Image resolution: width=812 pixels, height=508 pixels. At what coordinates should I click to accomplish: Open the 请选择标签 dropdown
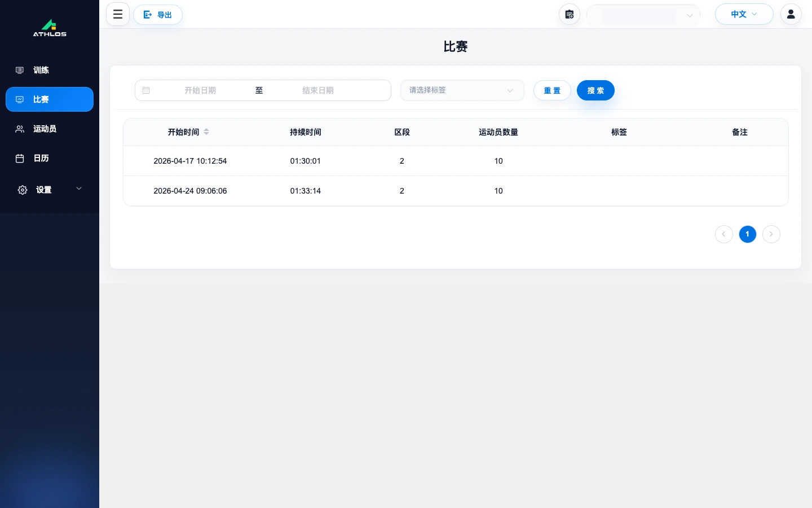click(x=462, y=90)
